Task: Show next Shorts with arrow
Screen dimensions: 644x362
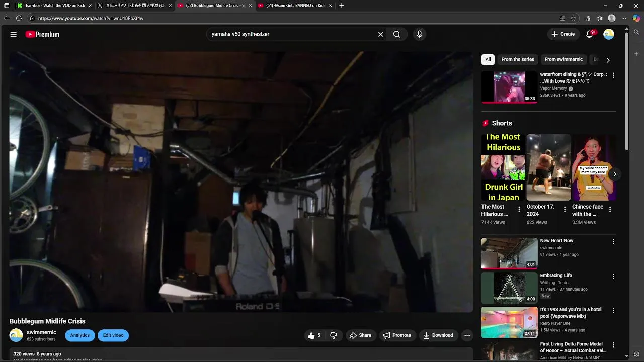Action: (614, 174)
